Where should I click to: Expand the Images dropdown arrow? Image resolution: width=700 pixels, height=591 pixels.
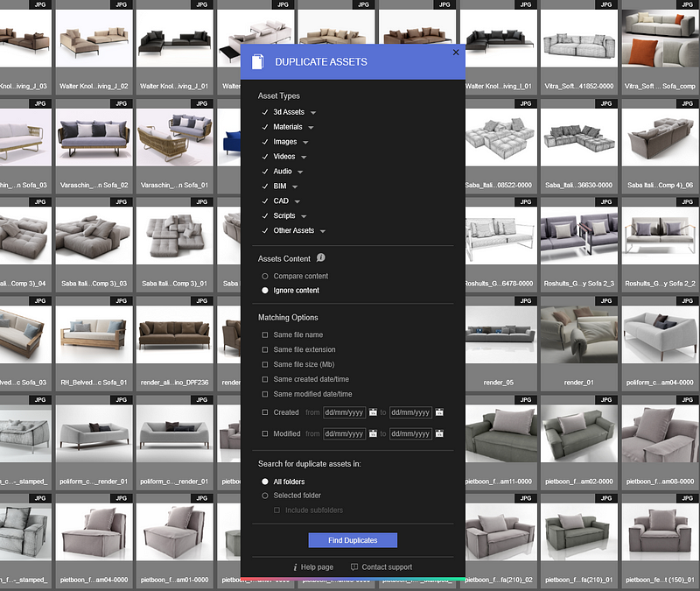coord(305,142)
